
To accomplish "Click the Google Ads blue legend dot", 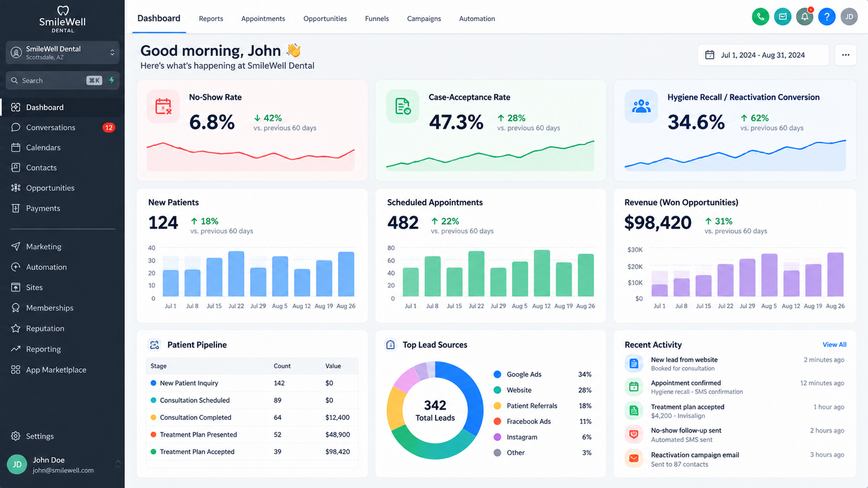I will click(497, 374).
